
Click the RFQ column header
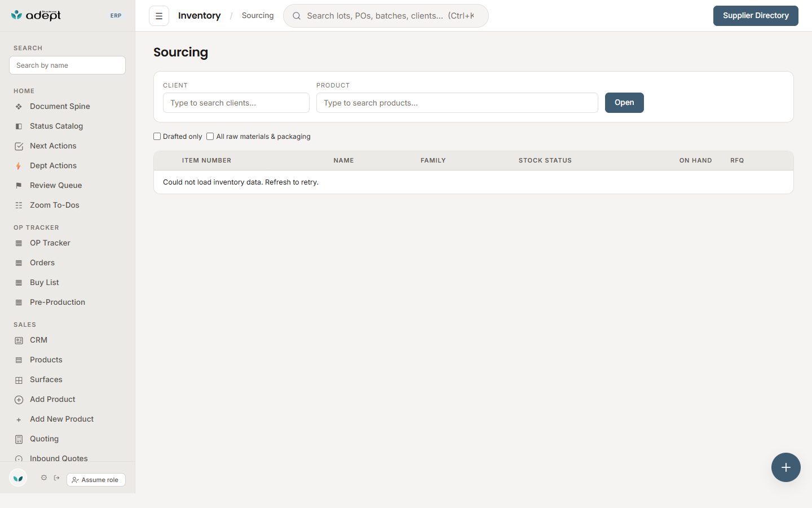coord(737,161)
